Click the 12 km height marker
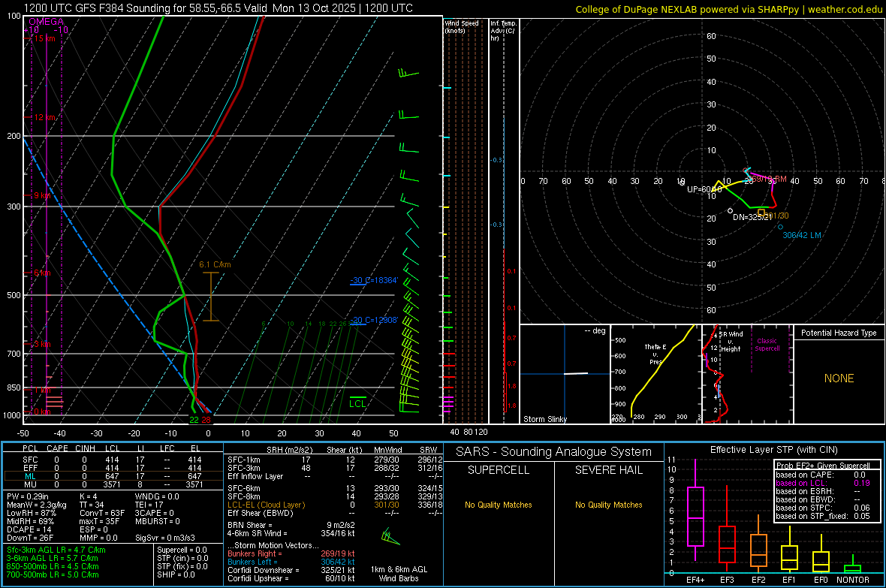 (44, 117)
